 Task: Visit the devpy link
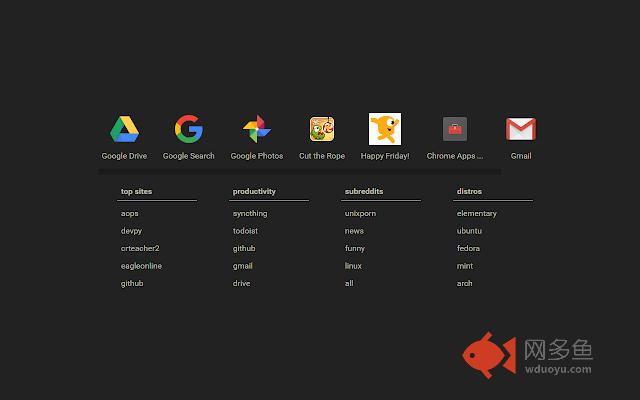pos(131,231)
